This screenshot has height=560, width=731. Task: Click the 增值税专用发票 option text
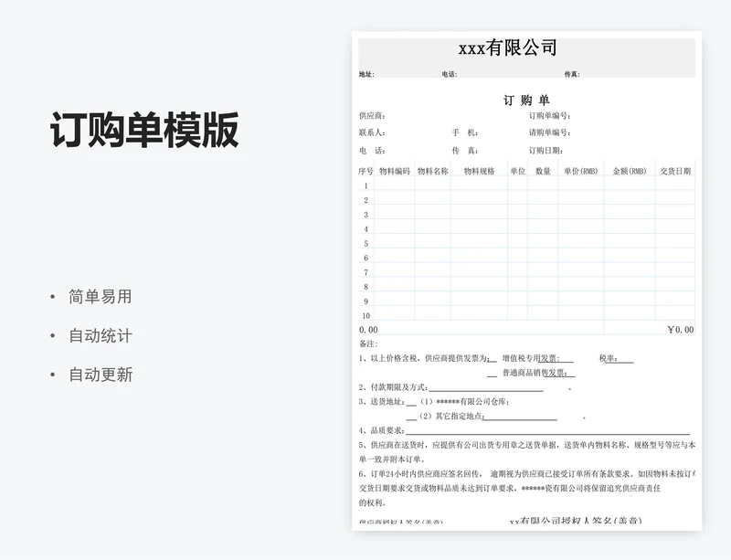[x=531, y=359]
